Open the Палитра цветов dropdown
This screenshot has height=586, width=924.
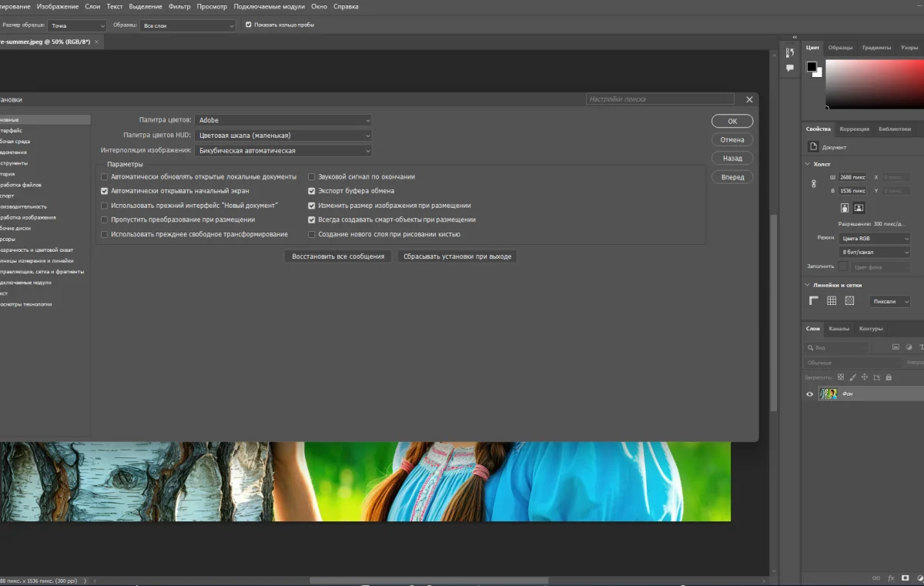pyautogui.click(x=283, y=120)
